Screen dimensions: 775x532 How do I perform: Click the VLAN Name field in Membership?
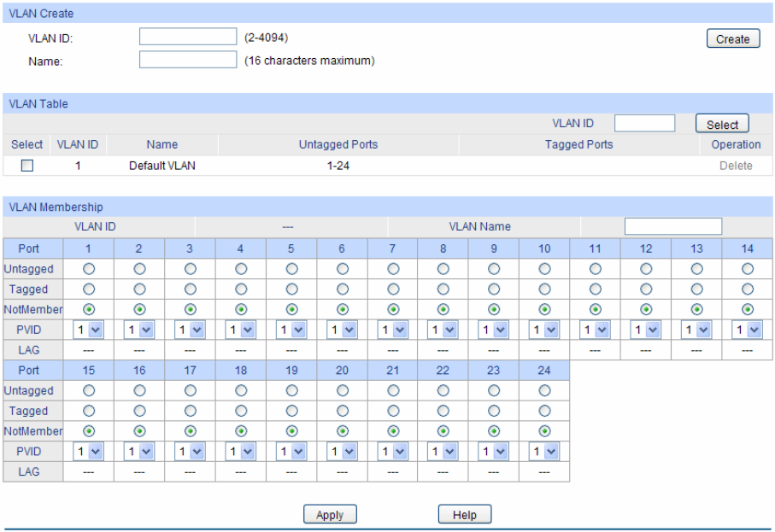click(x=672, y=226)
